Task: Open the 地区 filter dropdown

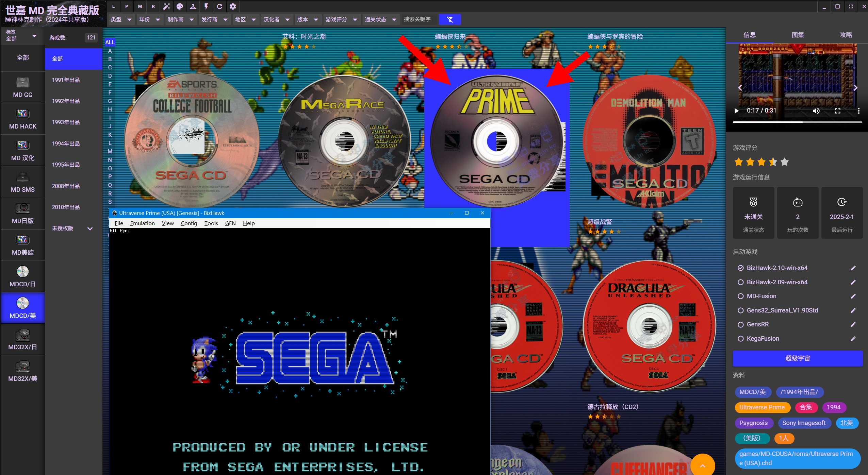Action: point(245,19)
